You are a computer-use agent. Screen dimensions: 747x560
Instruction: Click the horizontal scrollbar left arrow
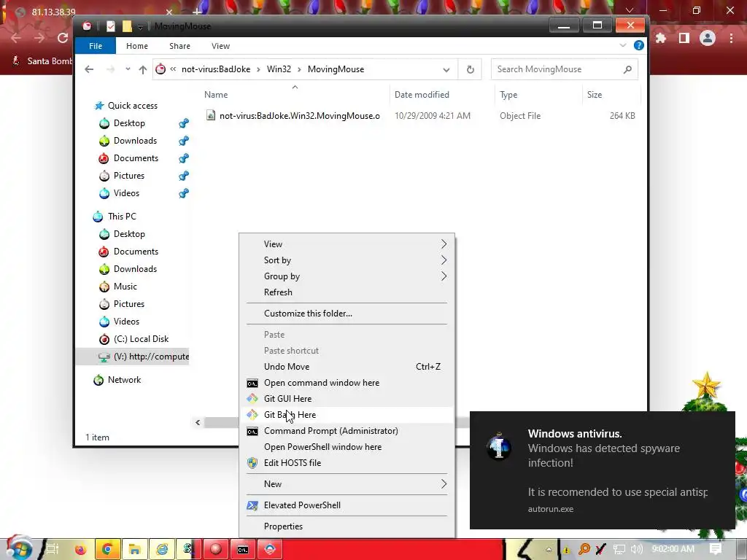(198, 422)
